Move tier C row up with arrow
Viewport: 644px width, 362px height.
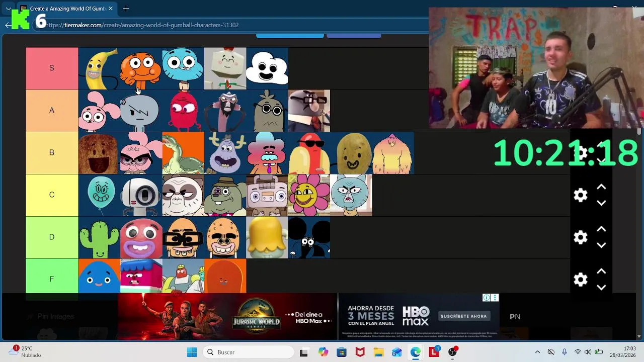point(601,187)
